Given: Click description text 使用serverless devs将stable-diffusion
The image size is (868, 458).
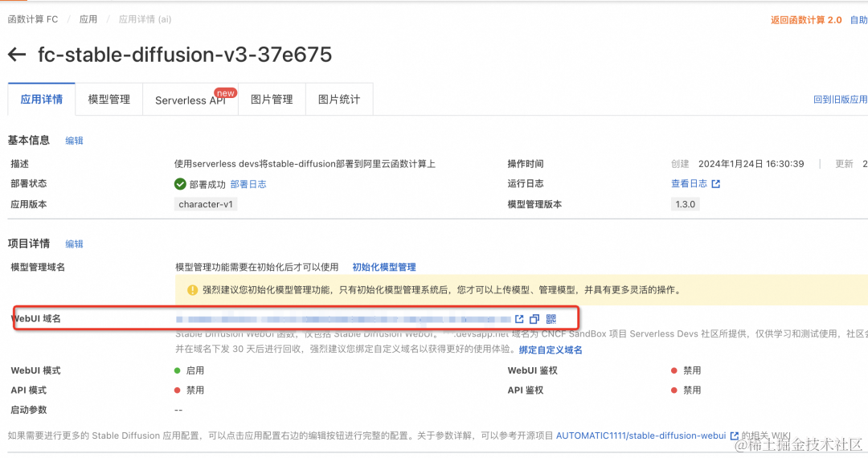Looking at the screenshot, I should tap(305, 164).
